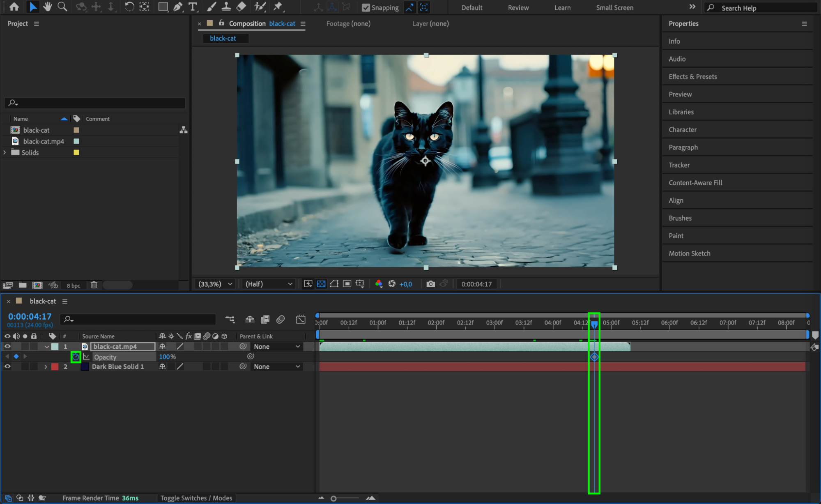Click the Opacity 100% value
Image resolution: width=821 pixels, height=504 pixels.
coord(165,357)
